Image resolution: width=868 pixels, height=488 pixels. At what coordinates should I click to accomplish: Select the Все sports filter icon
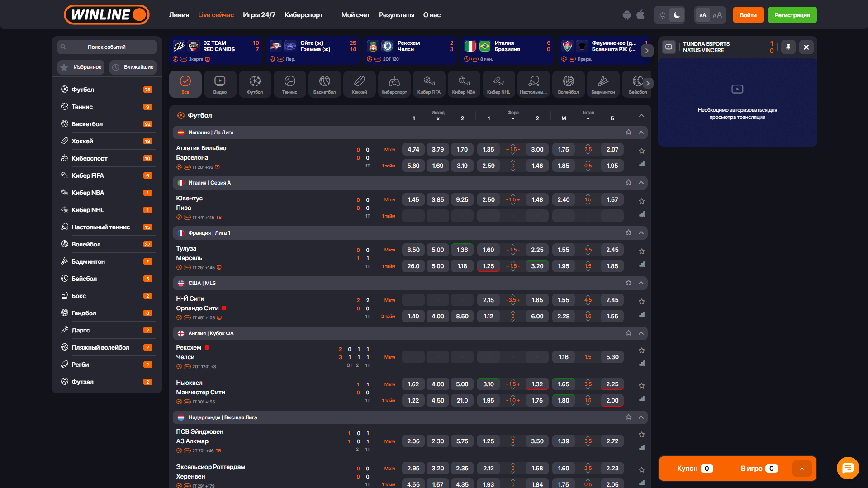coord(185,84)
